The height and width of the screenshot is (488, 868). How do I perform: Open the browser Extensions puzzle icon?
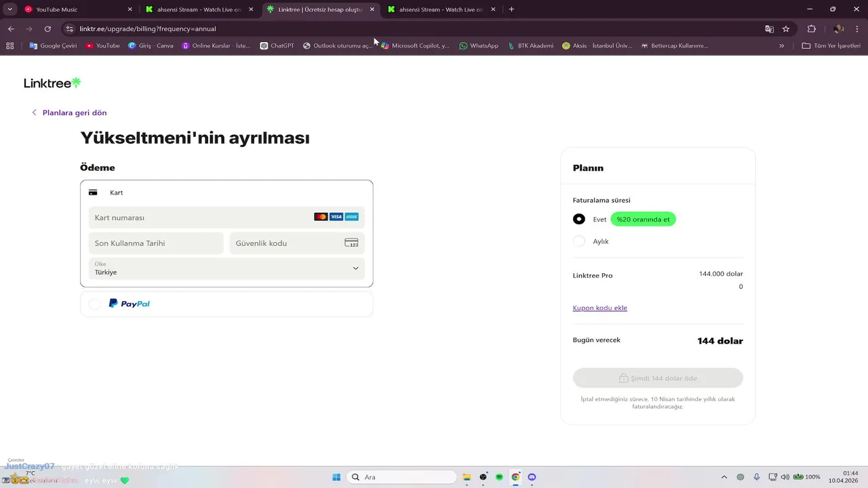[812, 29]
